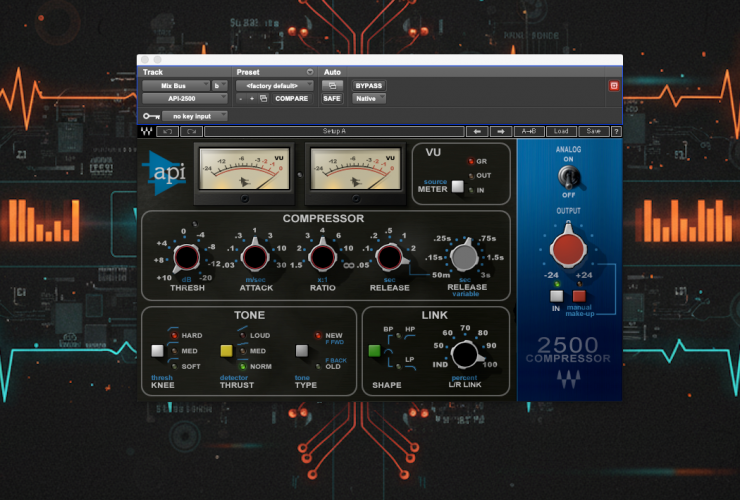Click the right VU meter
The image size is (740, 500).
(355, 169)
